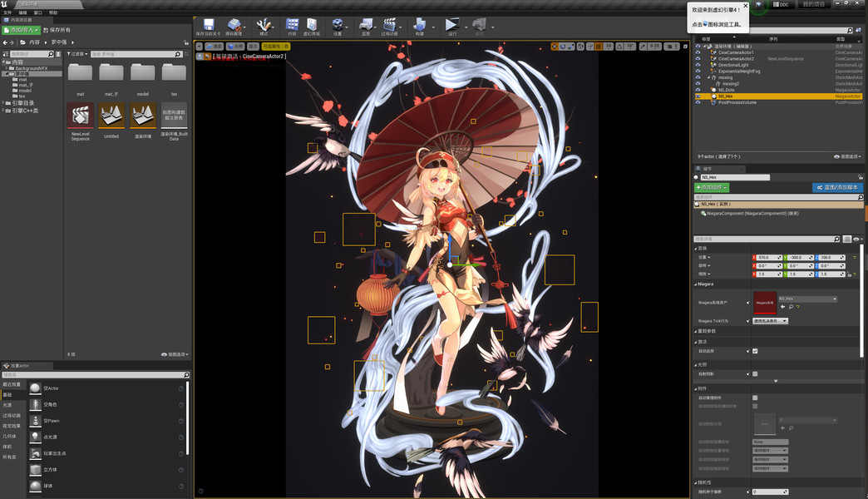The height and width of the screenshot is (499, 868).
Task: Toggle the auto activate checkbox
Action: [x=755, y=351]
